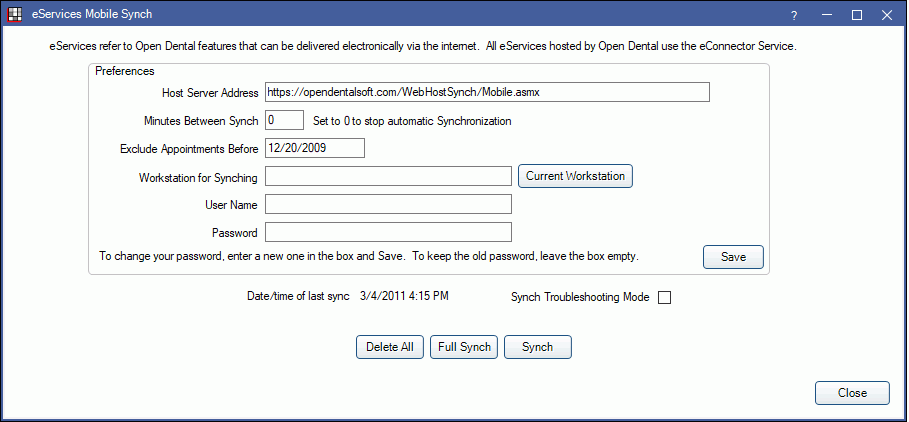The image size is (909, 422).
Task: Maximize the eServices Mobile Synch window
Action: (857, 16)
